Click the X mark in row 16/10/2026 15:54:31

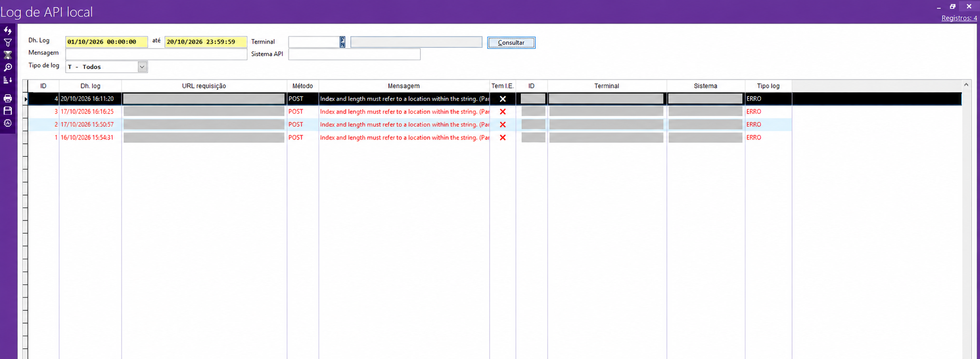503,138
